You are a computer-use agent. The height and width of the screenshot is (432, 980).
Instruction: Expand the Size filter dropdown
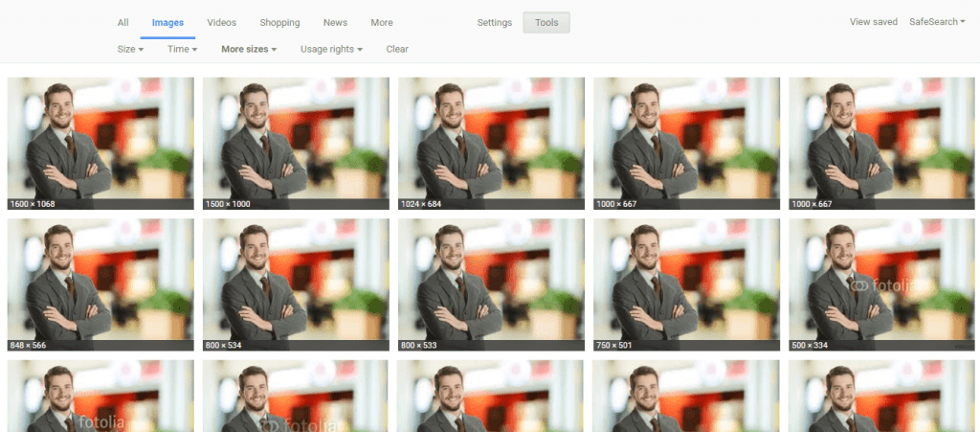click(130, 49)
